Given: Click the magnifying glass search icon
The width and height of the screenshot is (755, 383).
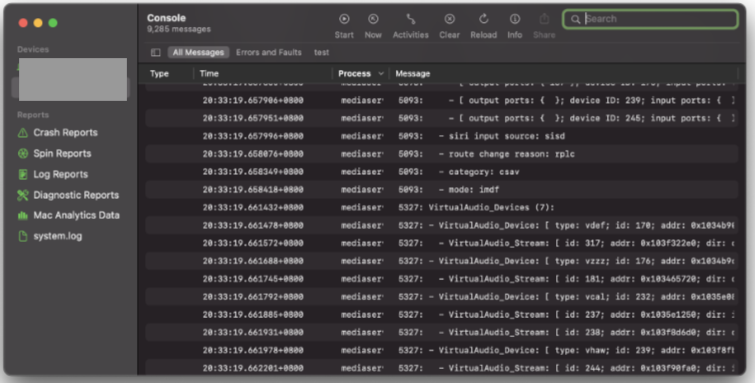Looking at the screenshot, I should tap(575, 19).
